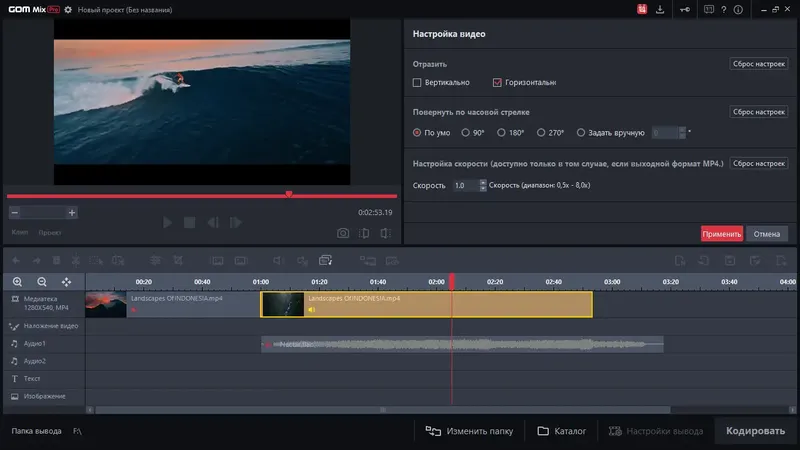
Task: Open Изменить папку to change output folder
Action: [469, 431]
